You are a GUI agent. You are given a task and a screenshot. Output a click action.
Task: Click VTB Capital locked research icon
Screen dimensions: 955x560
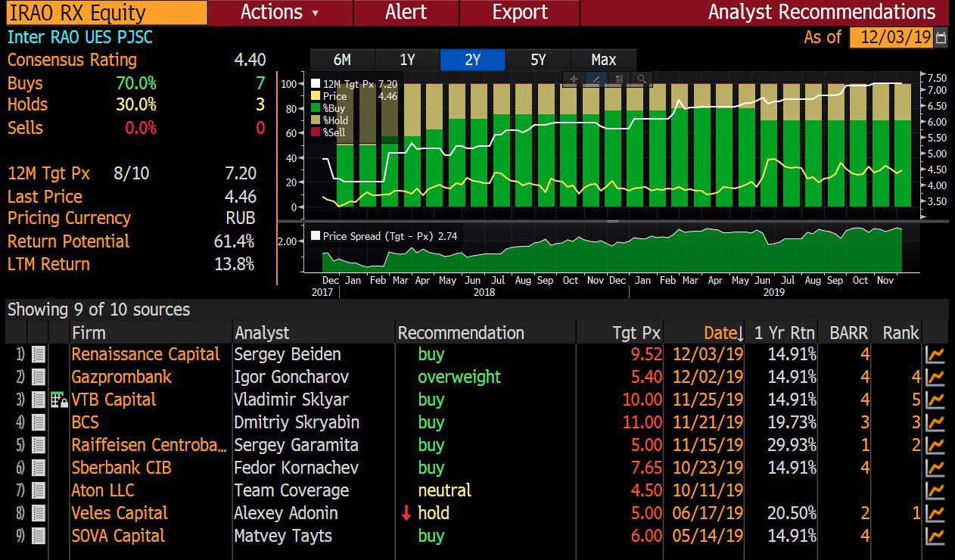pyautogui.click(x=59, y=400)
